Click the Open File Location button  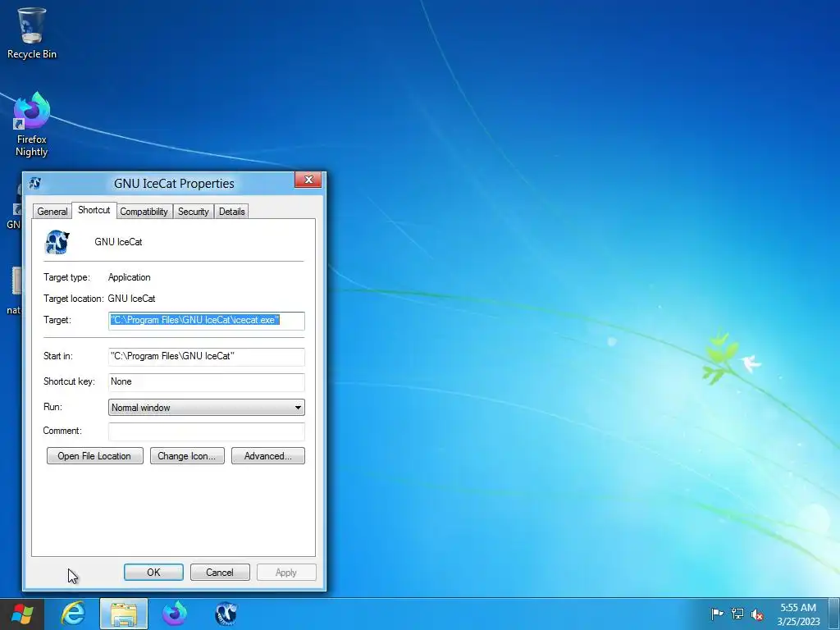point(95,456)
